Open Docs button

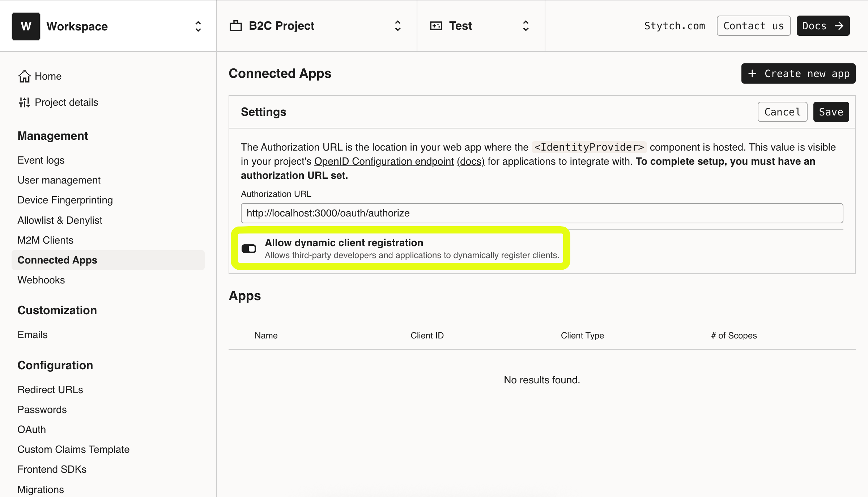(x=823, y=26)
